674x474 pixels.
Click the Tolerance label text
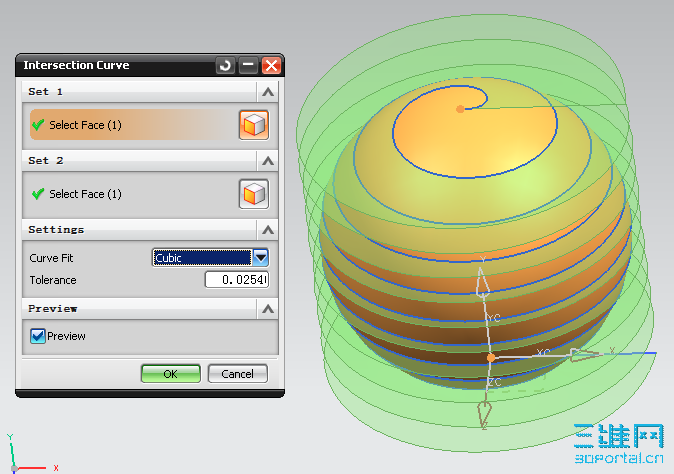[53, 280]
